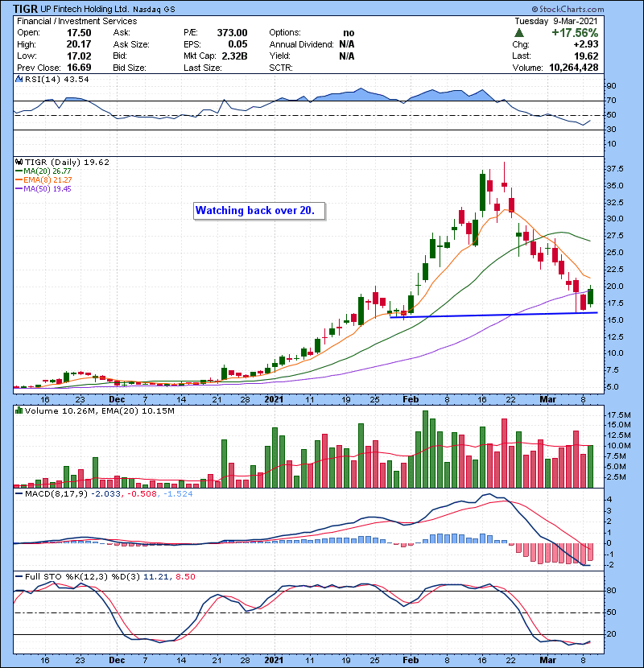Click the Last price 19.62 in header

click(x=585, y=56)
